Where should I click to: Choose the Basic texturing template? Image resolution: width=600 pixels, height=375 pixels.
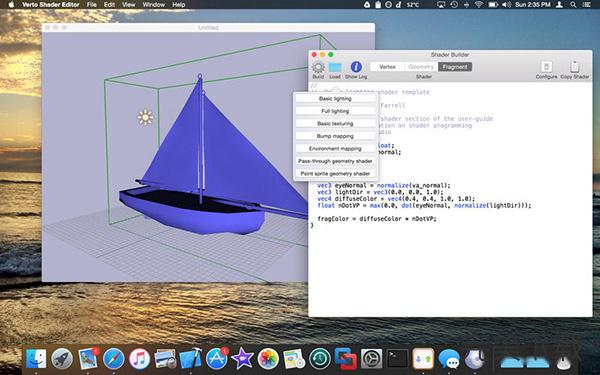point(335,124)
